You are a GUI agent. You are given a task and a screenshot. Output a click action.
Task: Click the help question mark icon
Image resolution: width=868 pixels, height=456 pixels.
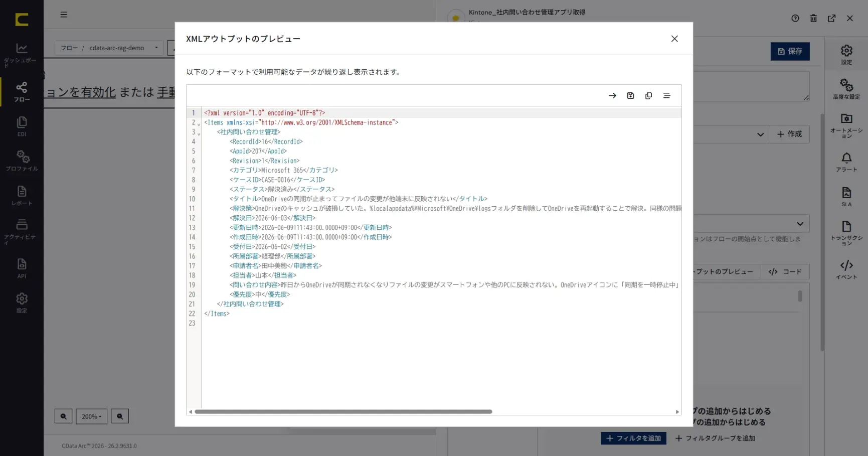795,18
